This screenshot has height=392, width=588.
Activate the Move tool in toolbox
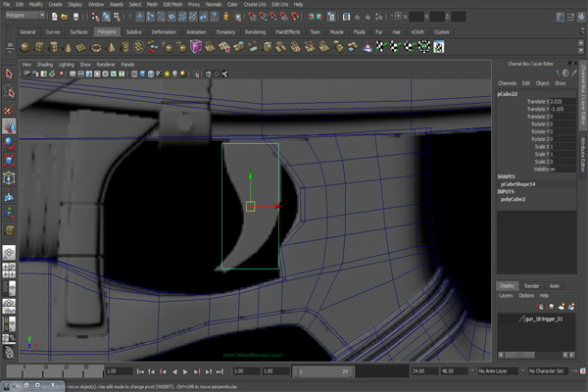[x=9, y=126]
